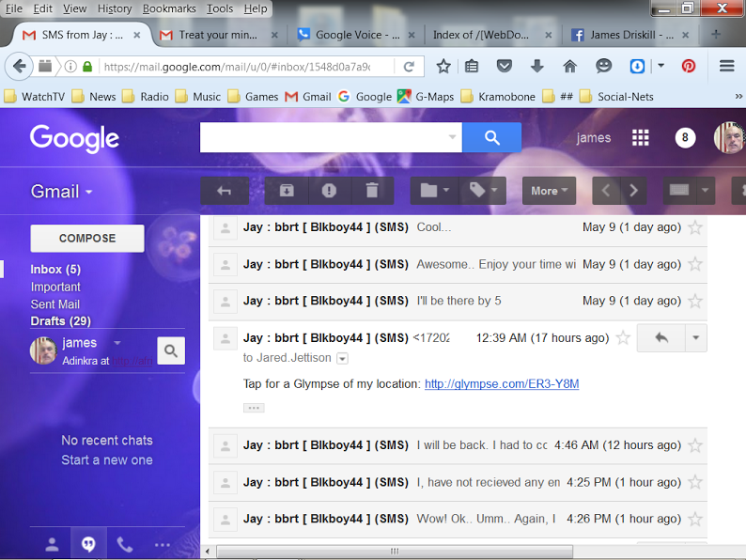
Task: Click the browser back arrow button
Action: point(19,66)
